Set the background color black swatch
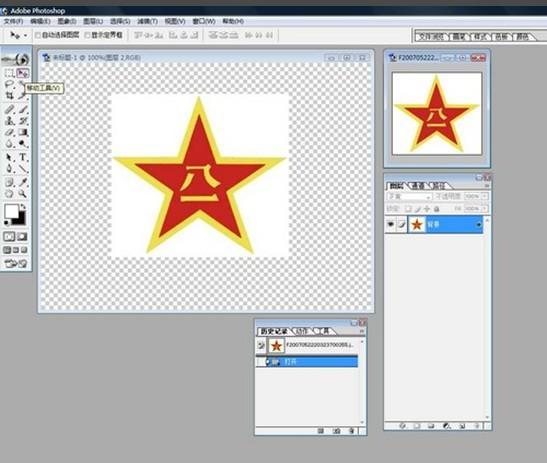Image resolution: width=547 pixels, height=463 pixels. tap(21, 221)
